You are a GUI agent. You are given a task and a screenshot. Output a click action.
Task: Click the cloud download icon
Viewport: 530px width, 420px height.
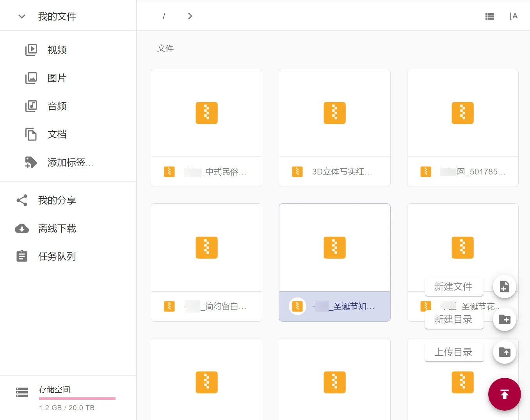click(22, 228)
